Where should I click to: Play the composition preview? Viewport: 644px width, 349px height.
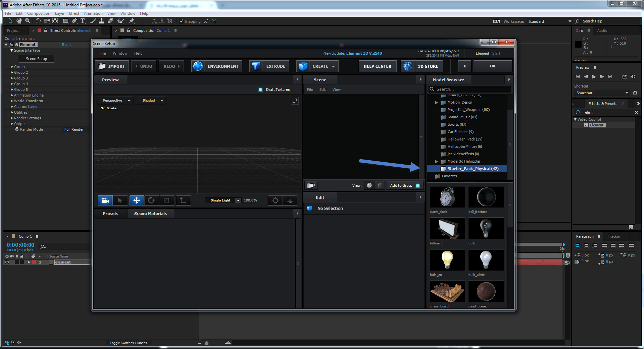click(594, 77)
